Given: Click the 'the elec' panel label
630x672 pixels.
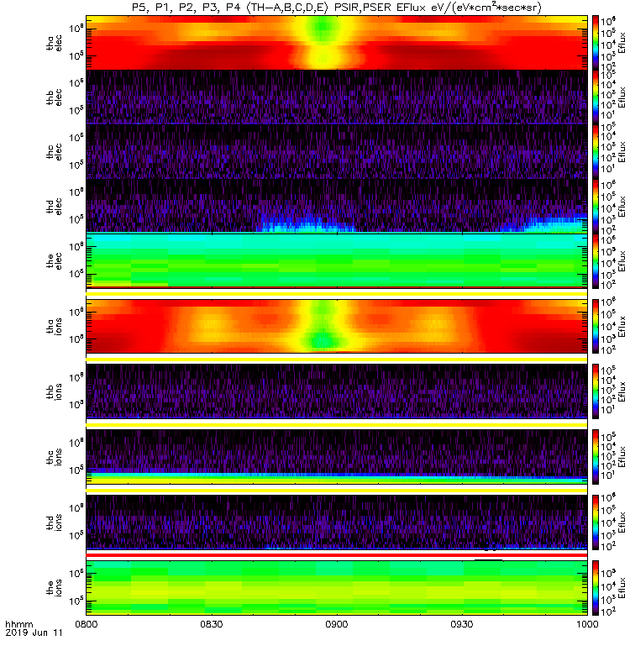Looking at the screenshot, I should (55, 260).
